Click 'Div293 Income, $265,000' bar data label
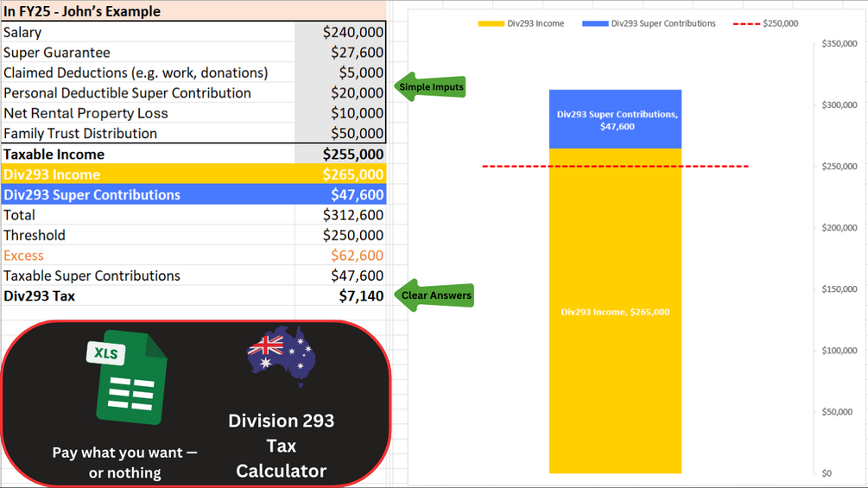Image resolution: width=868 pixels, height=488 pixels. [615, 312]
